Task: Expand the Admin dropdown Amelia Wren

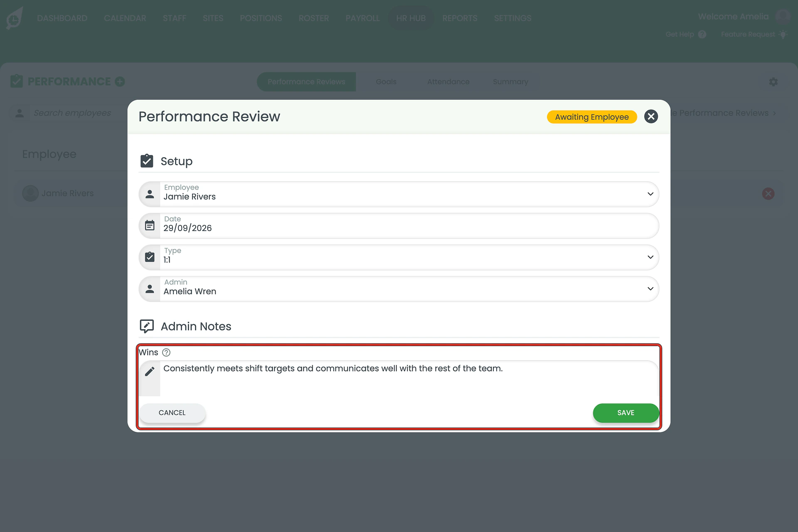Action: [650, 289]
